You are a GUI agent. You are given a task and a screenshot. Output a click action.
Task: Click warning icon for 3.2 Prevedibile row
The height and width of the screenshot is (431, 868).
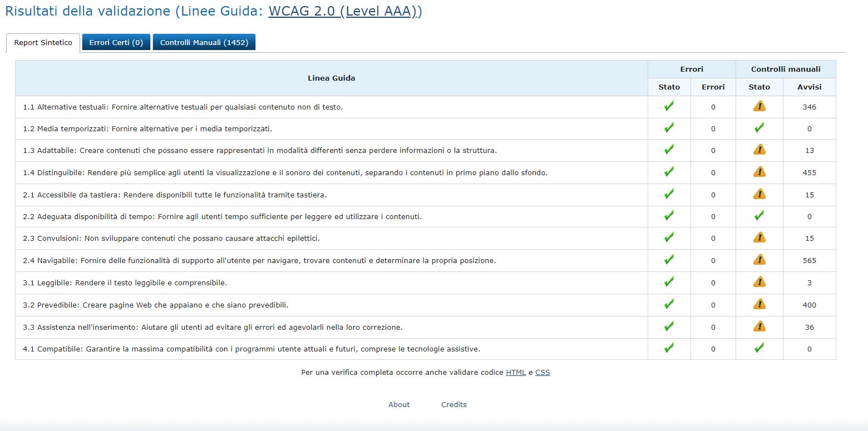coord(759,304)
